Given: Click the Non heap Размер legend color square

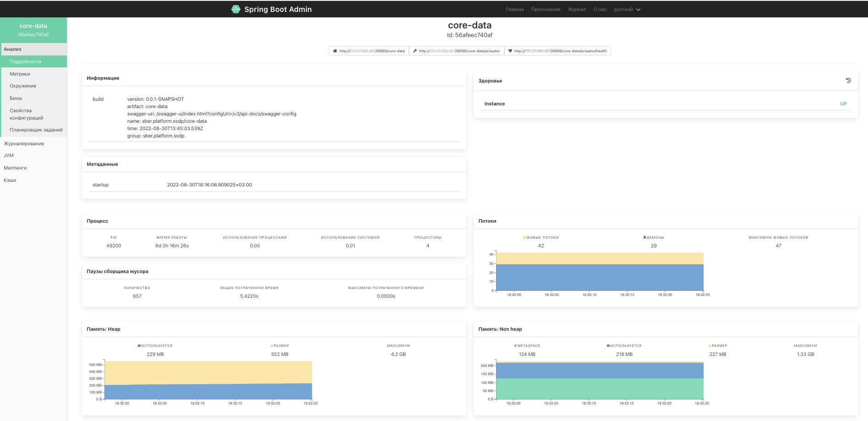Looking at the screenshot, I should [x=710, y=345].
